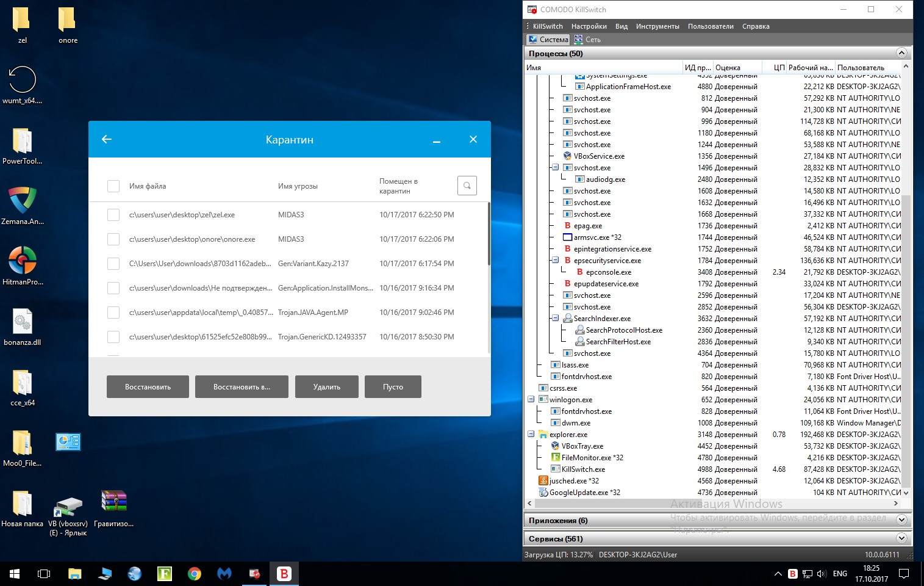Expand the Приложения (6) section

(901, 520)
